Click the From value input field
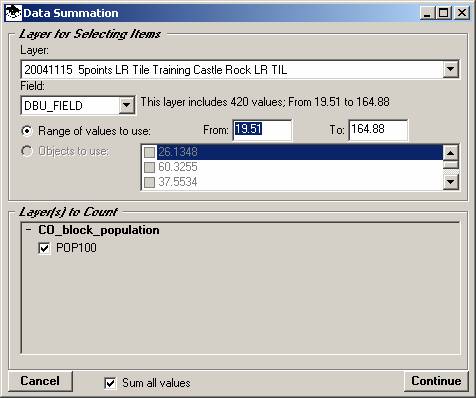 [x=262, y=130]
